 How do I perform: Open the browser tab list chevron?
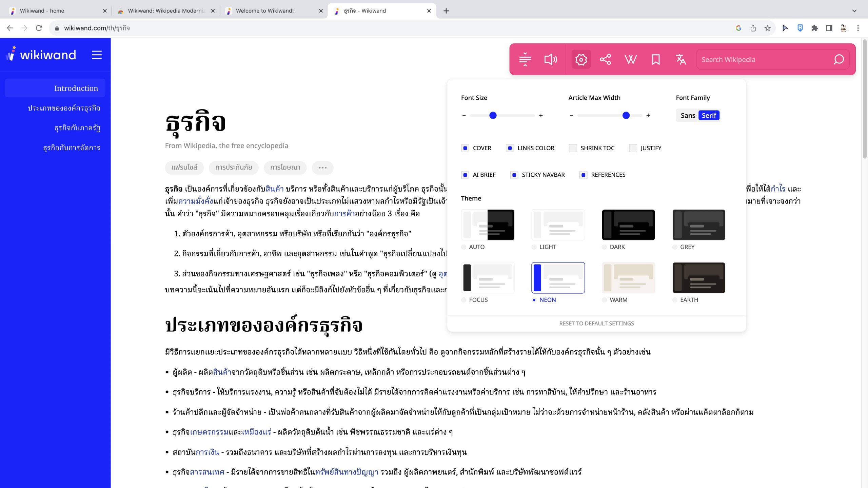point(854,11)
